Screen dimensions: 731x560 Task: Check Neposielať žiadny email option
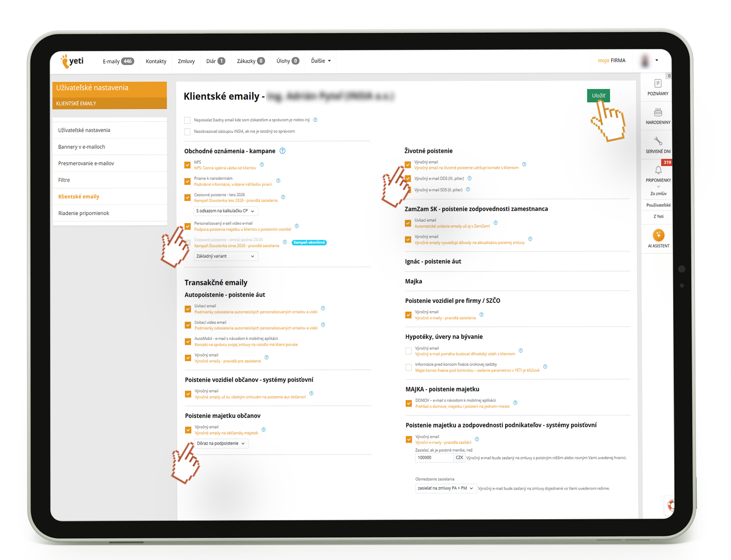(187, 120)
